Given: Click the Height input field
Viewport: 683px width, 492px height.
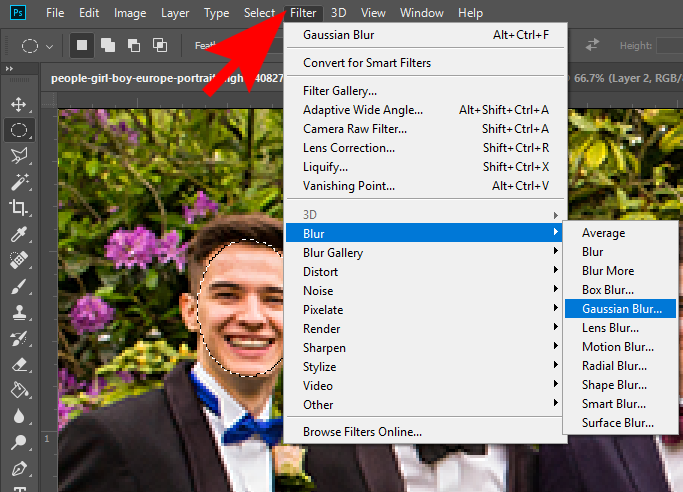Looking at the screenshot, I should pos(670,45).
